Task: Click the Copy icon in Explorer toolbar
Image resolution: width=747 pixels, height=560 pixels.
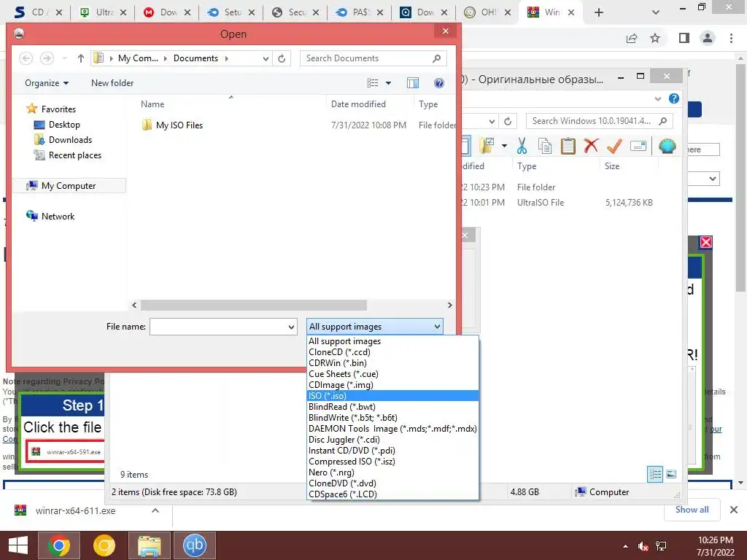Action: pyautogui.click(x=544, y=146)
